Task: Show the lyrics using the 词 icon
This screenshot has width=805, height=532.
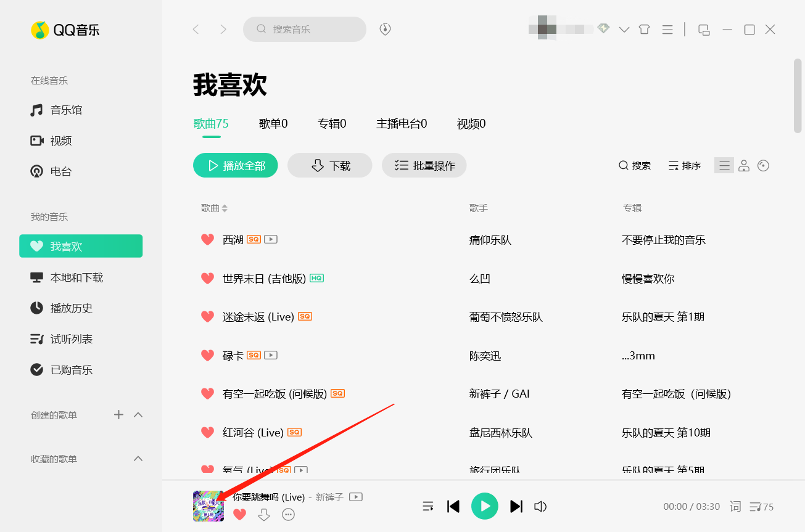Action: point(735,506)
